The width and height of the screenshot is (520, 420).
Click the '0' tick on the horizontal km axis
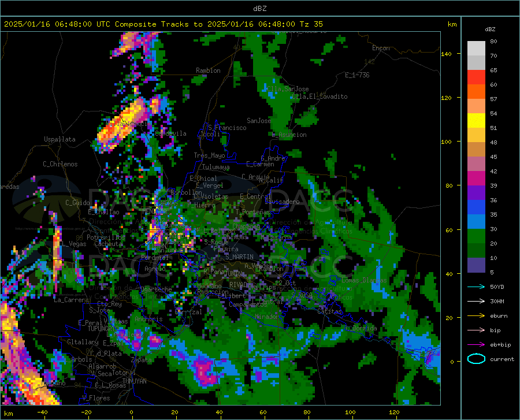pos(131,412)
